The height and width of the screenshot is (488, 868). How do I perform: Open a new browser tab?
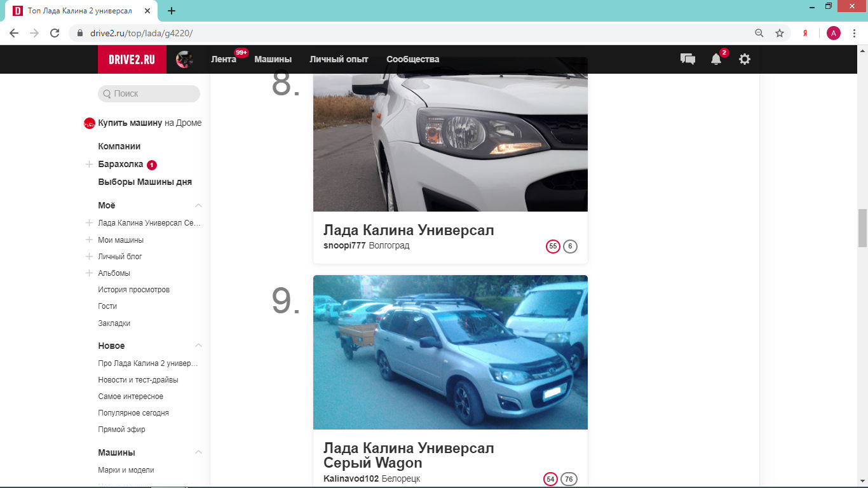point(172,11)
